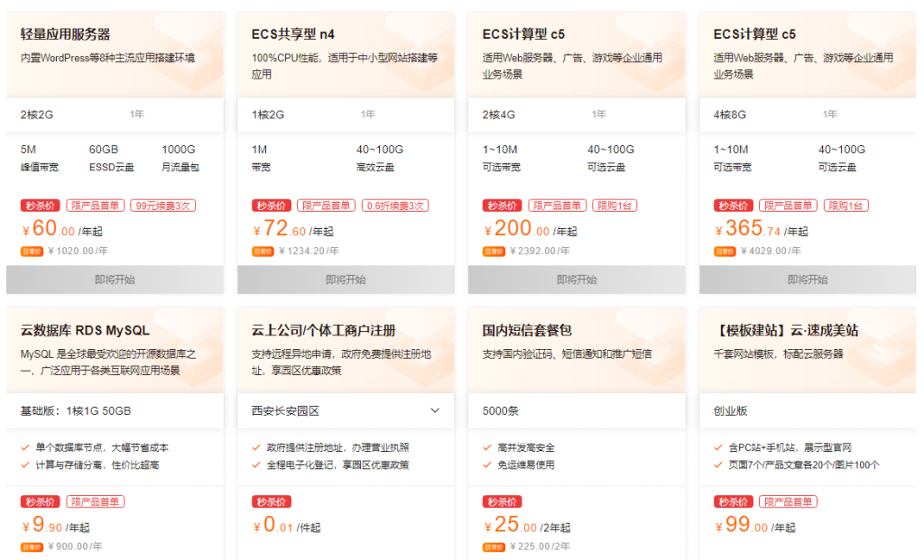Click the orange checkmark beside 高并发高安全
924x560 pixels.
tap(486, 445)
